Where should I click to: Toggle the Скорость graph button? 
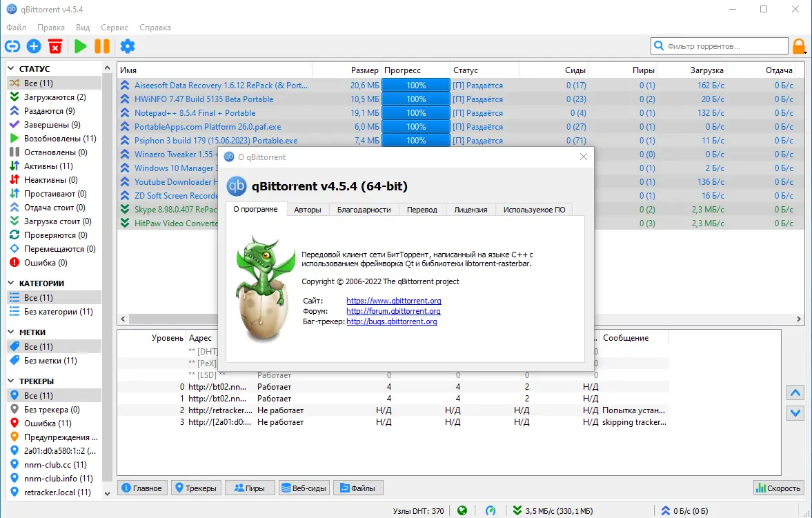778,488
